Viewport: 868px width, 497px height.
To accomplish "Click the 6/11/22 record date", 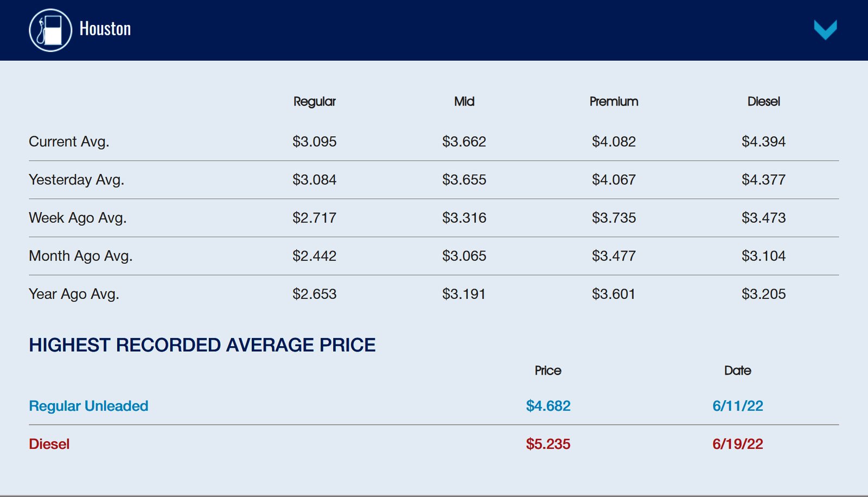I will click(737, 406).
